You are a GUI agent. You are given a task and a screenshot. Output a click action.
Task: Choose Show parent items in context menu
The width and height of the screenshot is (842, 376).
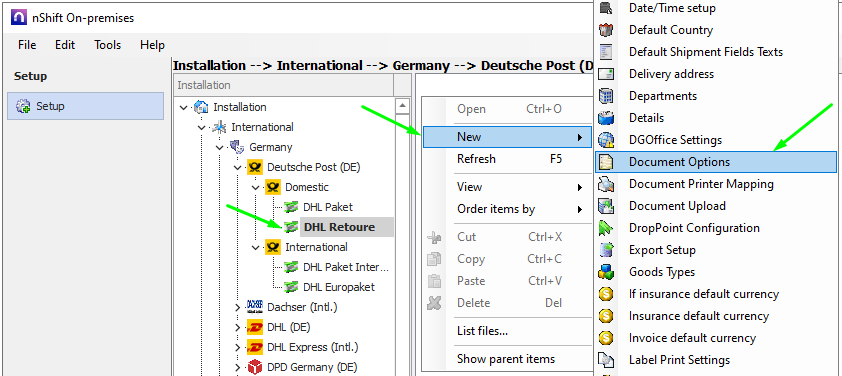coord(507,359)
